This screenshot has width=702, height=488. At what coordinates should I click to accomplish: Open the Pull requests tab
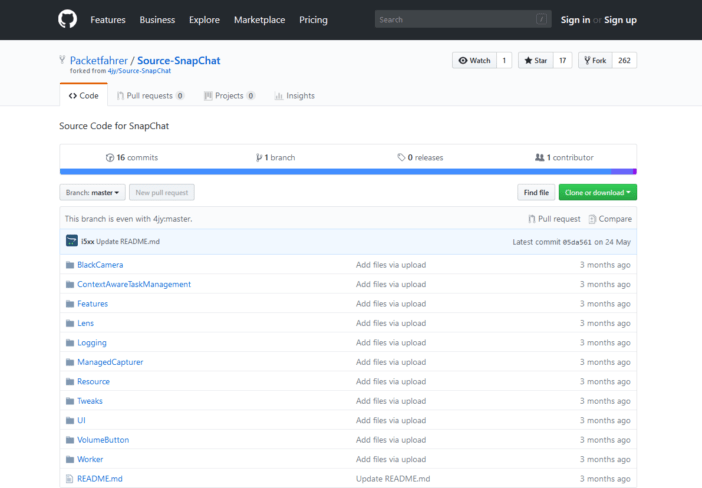150,95
